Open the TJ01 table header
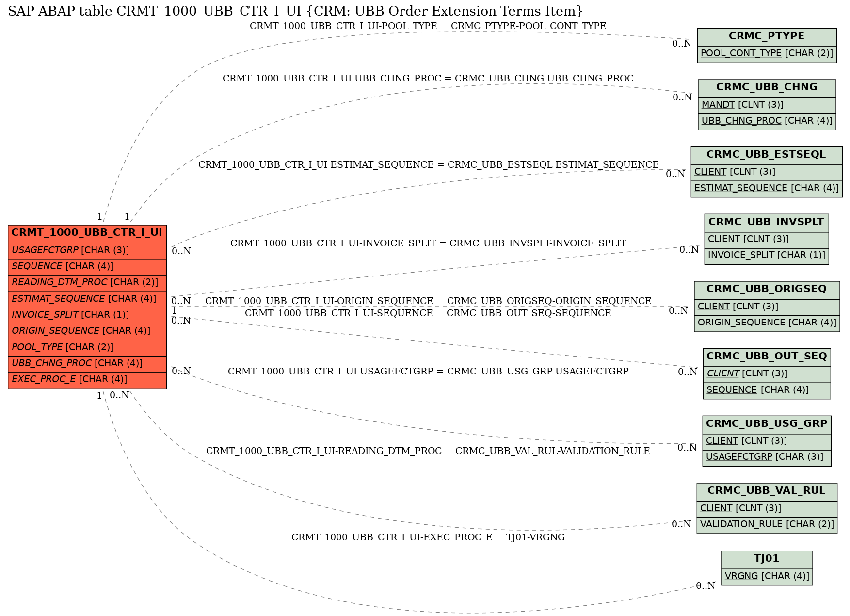 pyautogui.click(x=767, y=559)
